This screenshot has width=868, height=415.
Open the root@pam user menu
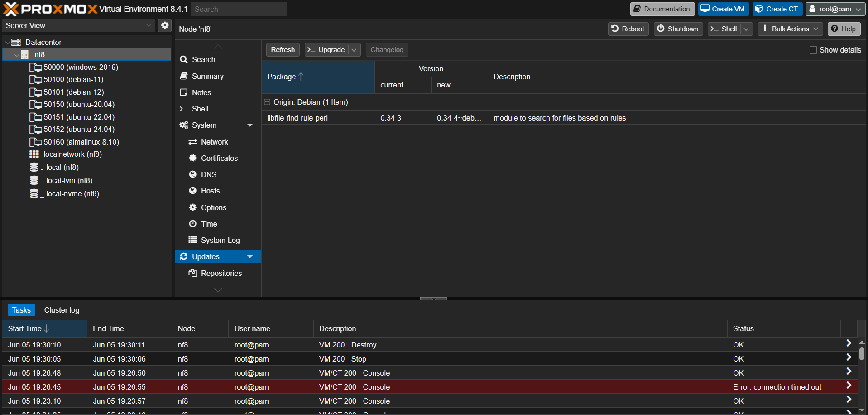835,9
